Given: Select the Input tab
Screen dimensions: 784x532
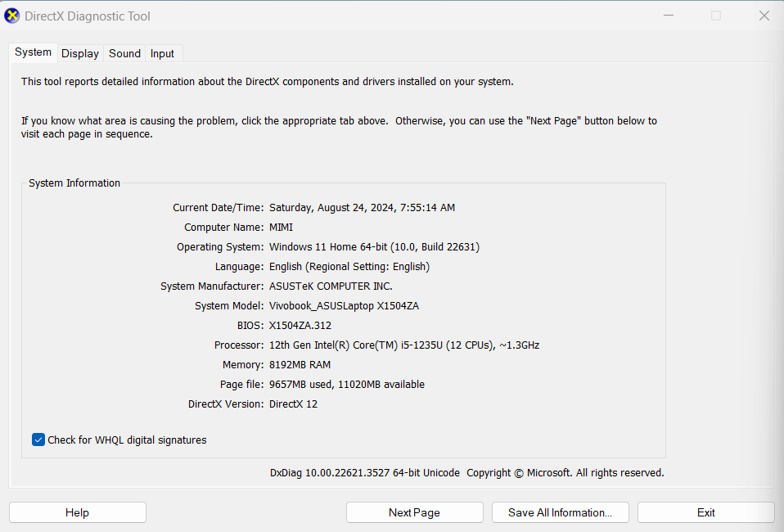Looking at the screenshot, I should coord(162,53).
